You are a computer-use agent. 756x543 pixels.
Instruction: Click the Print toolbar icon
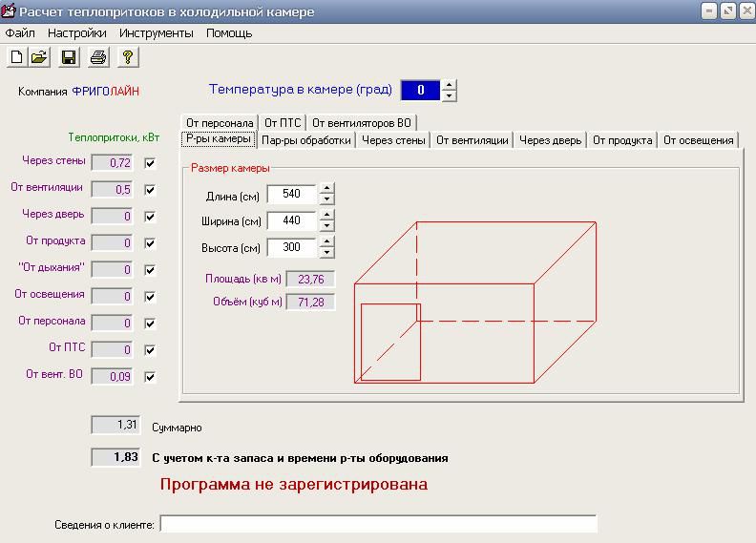click(x=97, y=57)
